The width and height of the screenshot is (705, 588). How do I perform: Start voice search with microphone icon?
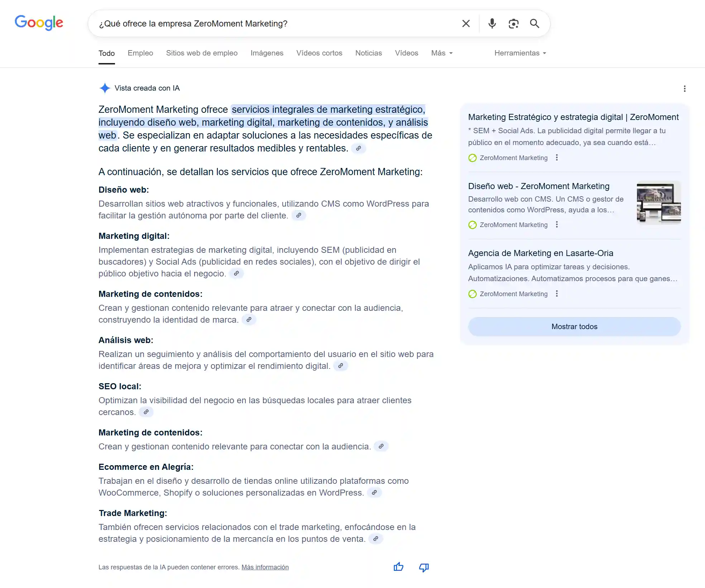click(x=492, y=24)
